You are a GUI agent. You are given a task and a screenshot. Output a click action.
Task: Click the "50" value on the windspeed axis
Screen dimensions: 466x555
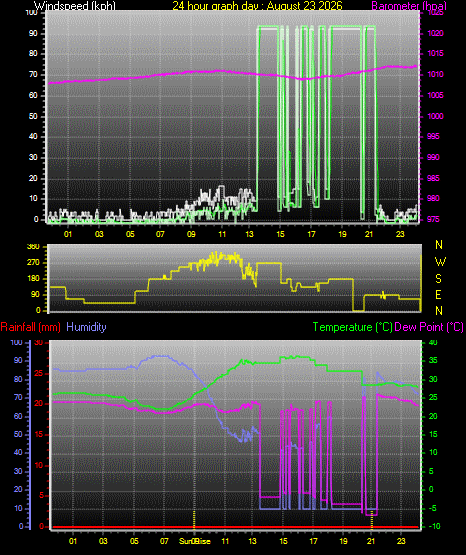click(x=33, y=116)
